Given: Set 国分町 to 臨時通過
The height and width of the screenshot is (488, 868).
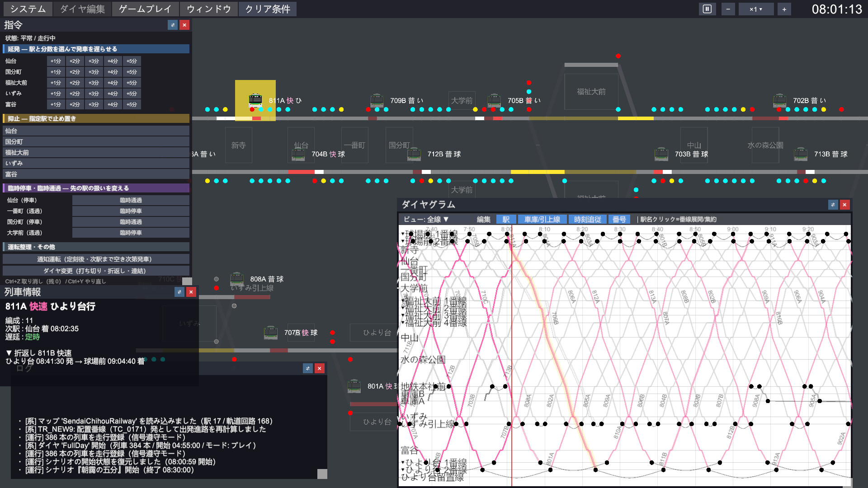Looking at the screenshot, I should [131, 222].
